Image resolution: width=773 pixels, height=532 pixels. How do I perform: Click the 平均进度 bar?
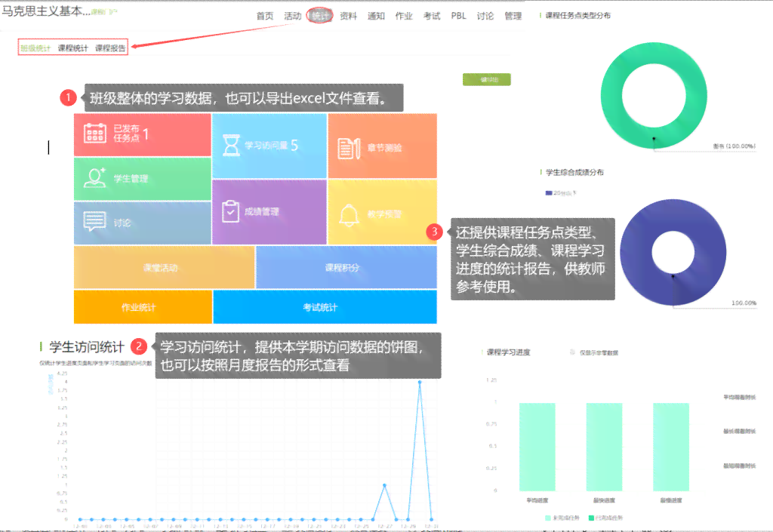(537, 447)
